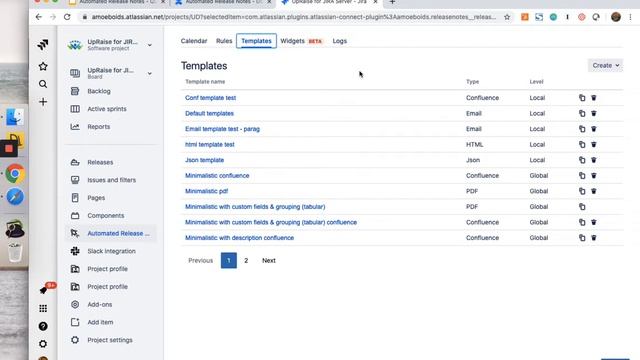Copy the html template test row
This screenshot has width=640, height=360.
582,144
